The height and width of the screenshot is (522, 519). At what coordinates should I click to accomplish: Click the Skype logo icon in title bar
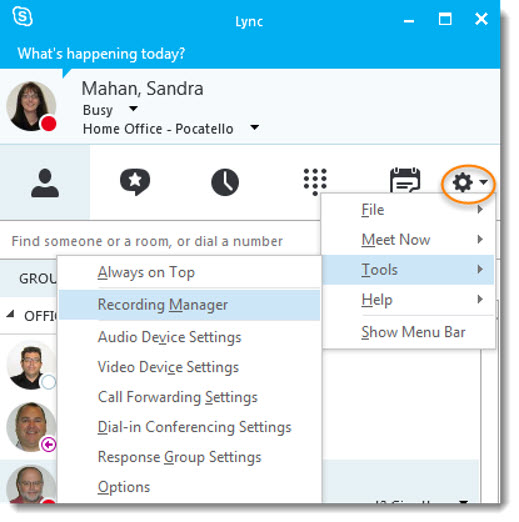point(22,17)
